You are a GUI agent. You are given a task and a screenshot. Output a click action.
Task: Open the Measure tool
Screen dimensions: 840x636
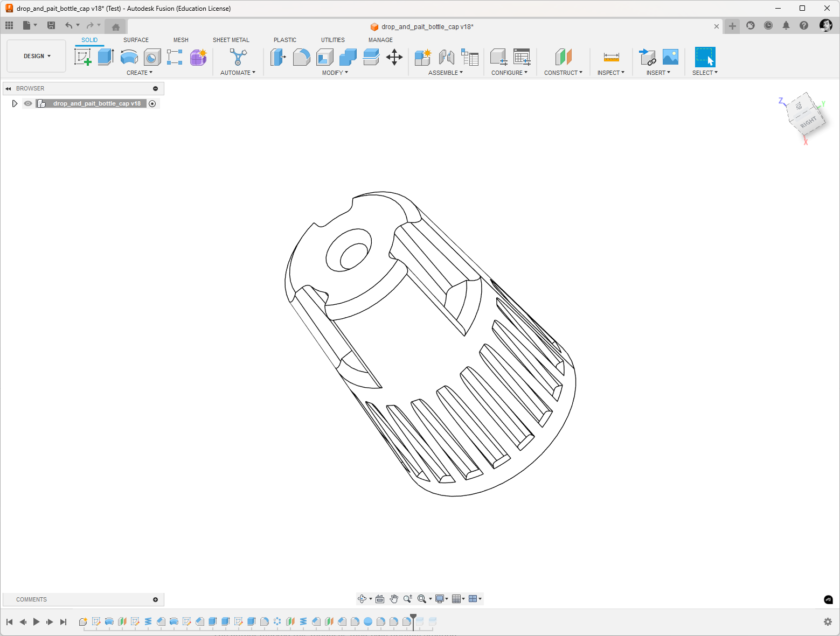click(612, 57)
